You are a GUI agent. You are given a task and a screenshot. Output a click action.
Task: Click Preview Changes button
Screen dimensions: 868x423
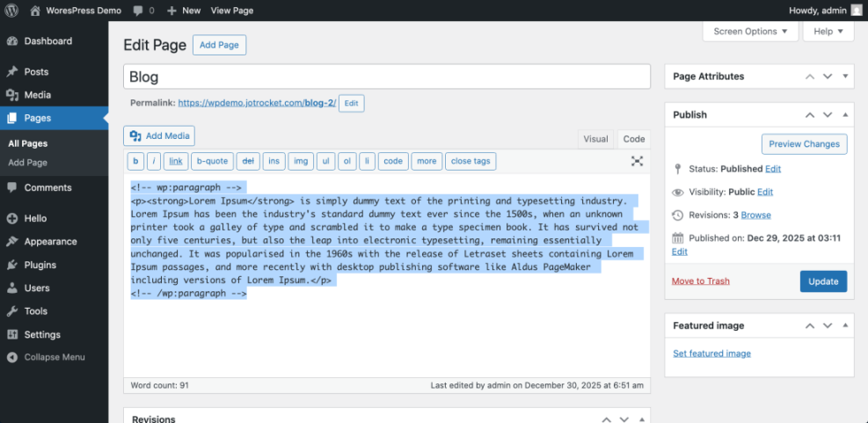tap(805, 144)
